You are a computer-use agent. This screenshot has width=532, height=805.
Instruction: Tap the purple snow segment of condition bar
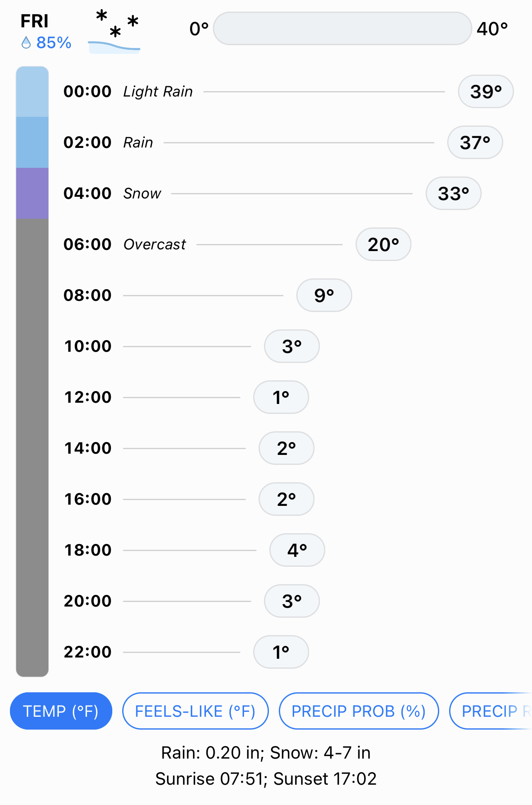click(32, 193)
